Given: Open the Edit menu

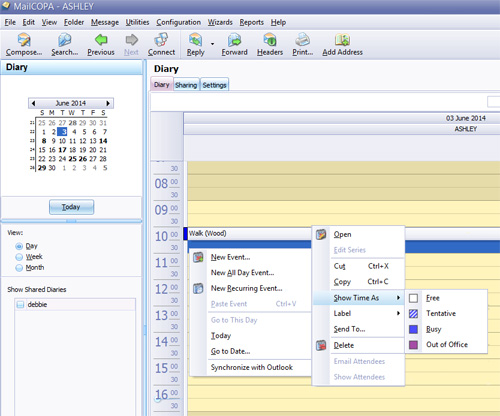Looking at the screenshot, I should 29,22.
